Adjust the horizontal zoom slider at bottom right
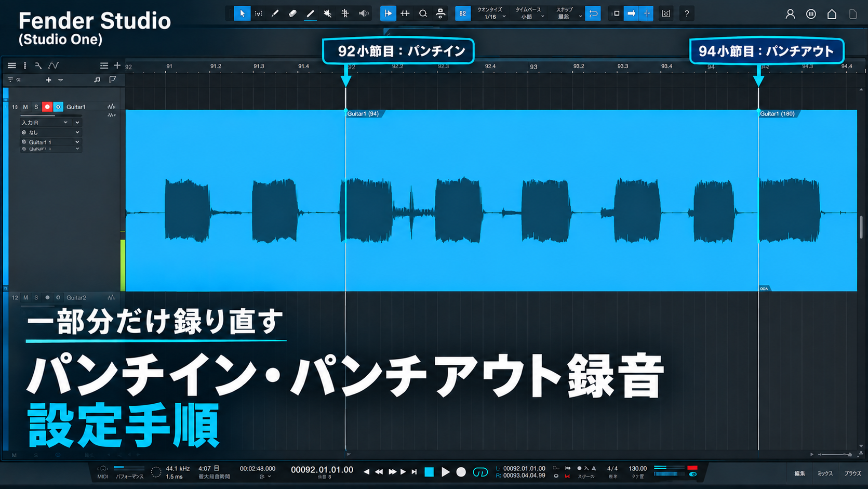 [835, 455]
